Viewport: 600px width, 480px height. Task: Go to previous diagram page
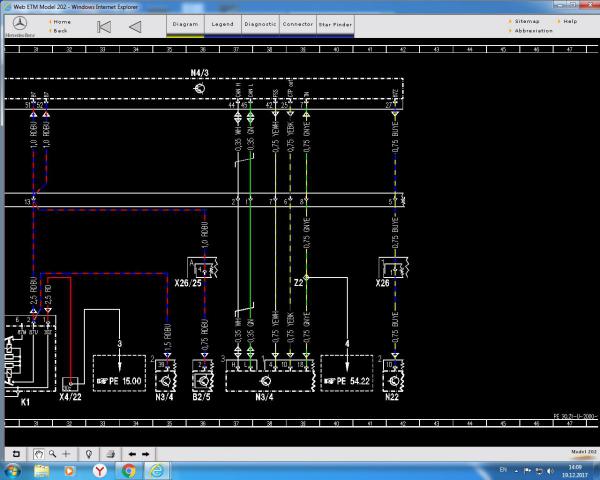135,26
